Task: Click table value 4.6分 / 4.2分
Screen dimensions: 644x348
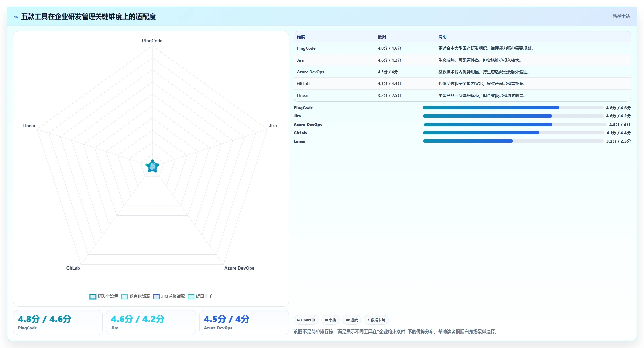Action: [x=389, y=60]
